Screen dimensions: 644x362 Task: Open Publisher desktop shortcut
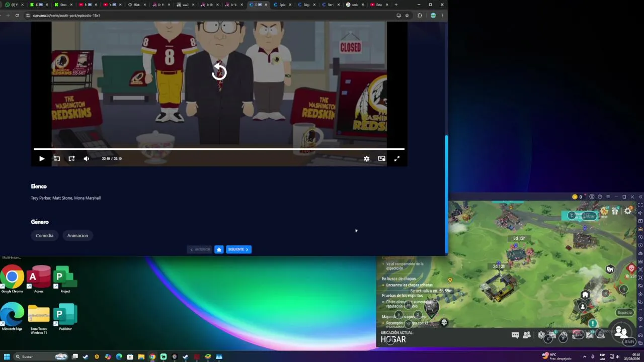[65, 317]
